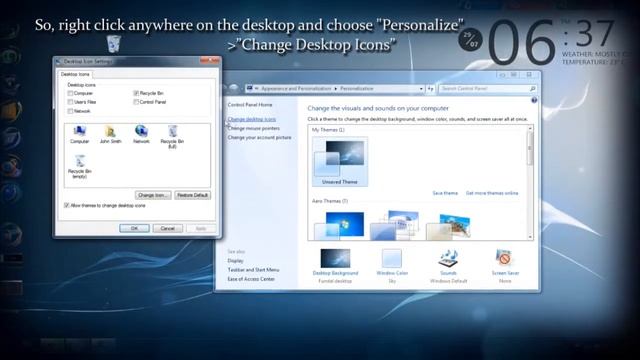Viewport: 640px width, 360px height.
Task: Open Taskbar and Start Menu link
Action: pos(253,270)
